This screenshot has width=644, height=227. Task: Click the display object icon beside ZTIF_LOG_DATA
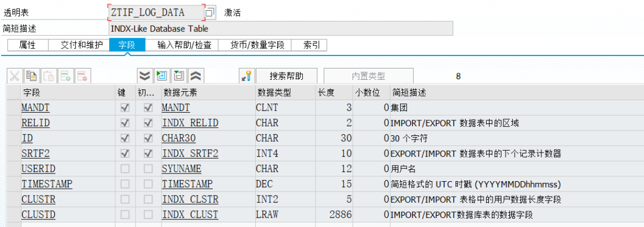tap(210, 13)
